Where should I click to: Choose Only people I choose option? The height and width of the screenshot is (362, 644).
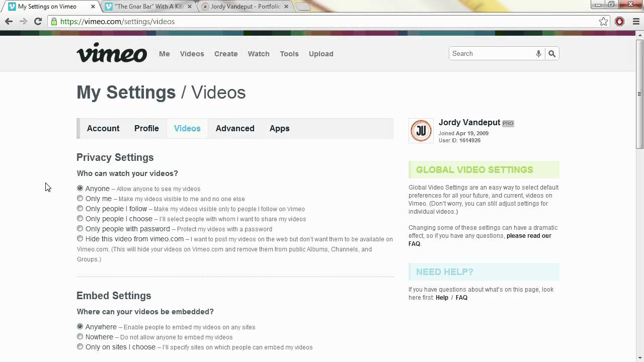[80, 219]
